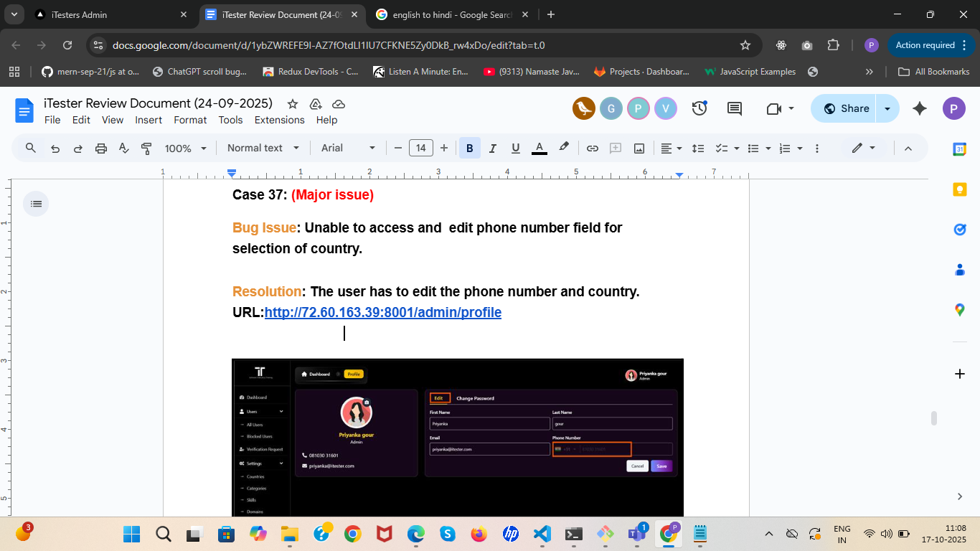This screenshot has height=551, width=980.
Task: Open the Extensions menu
Action: click(x=279, y=120)
